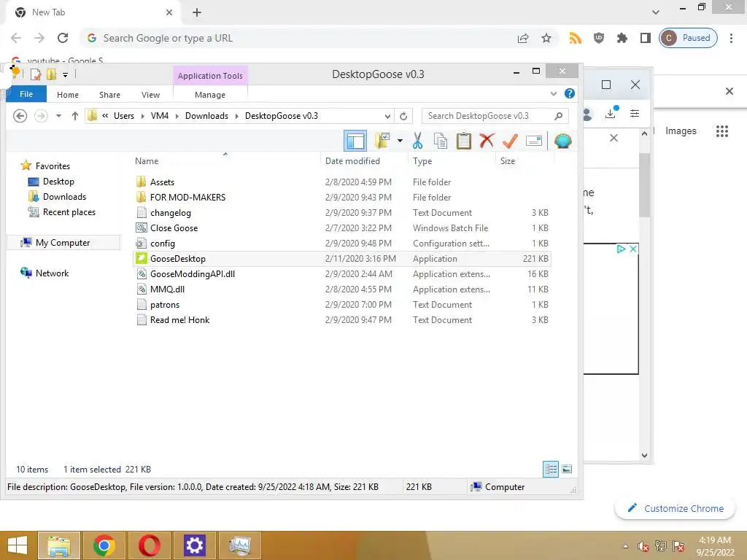Select the config file
Image resolution: width=747 pixels, height=560 pixels.
(342, 244)
